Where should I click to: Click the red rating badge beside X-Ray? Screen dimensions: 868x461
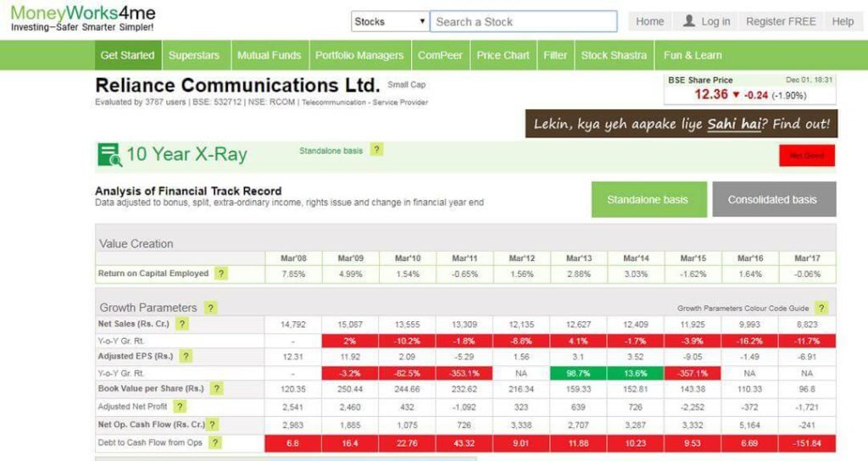807,156
